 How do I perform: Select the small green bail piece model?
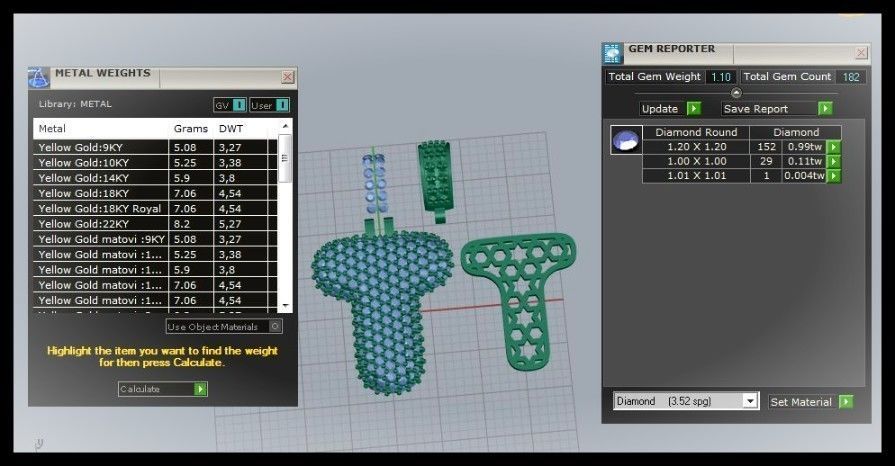click(x=437, y=180)
